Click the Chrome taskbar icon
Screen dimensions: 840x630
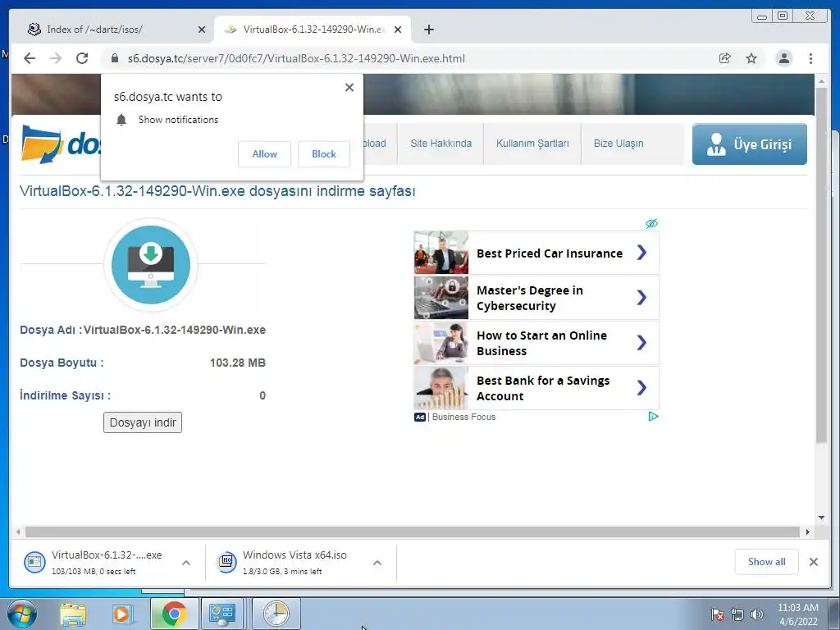click(174, 614)
